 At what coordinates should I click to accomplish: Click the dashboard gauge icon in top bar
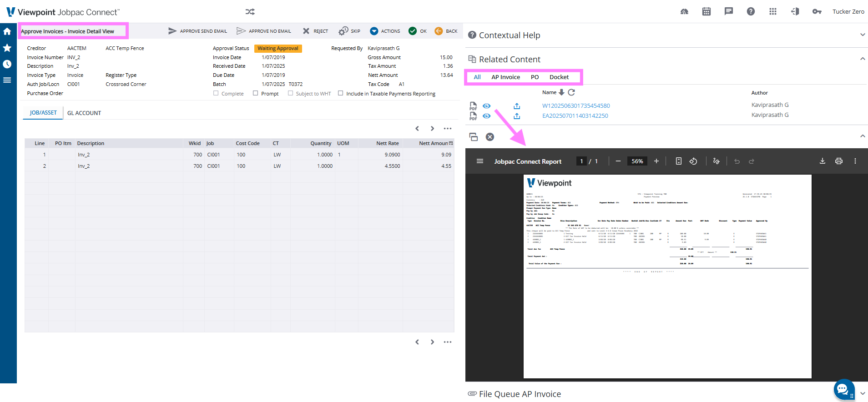tap(684, 11)
